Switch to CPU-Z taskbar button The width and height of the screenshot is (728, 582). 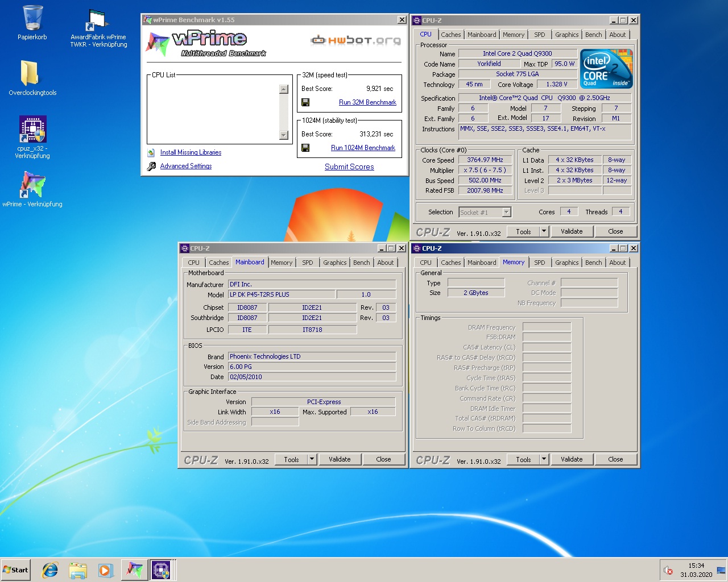[161, 570]
